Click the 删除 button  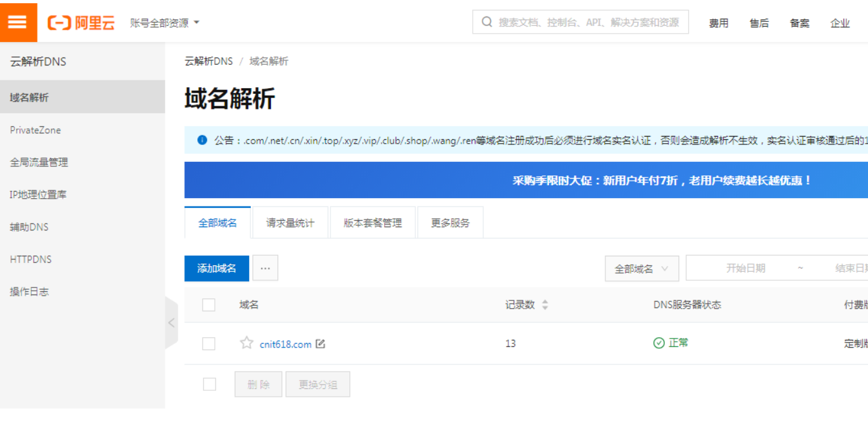tap(259, 385)
